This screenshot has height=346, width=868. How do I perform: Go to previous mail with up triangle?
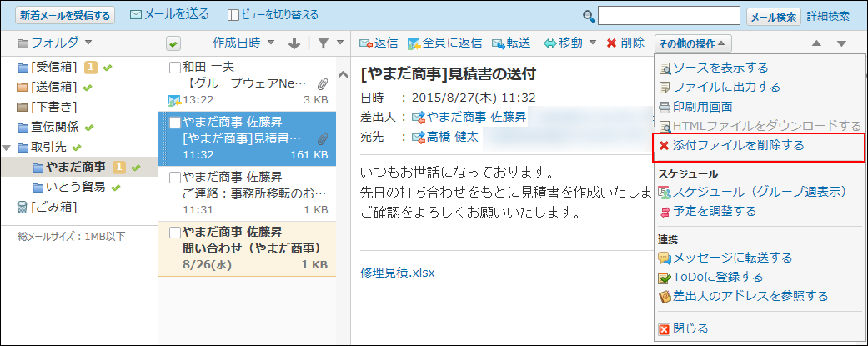pos(816,43)
